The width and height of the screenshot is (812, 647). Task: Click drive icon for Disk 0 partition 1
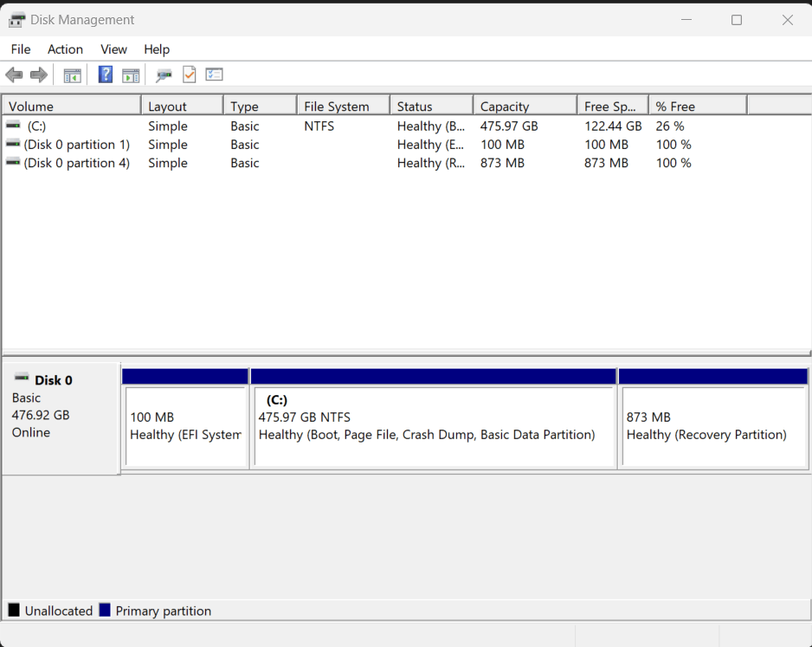(x=13, y=144)
